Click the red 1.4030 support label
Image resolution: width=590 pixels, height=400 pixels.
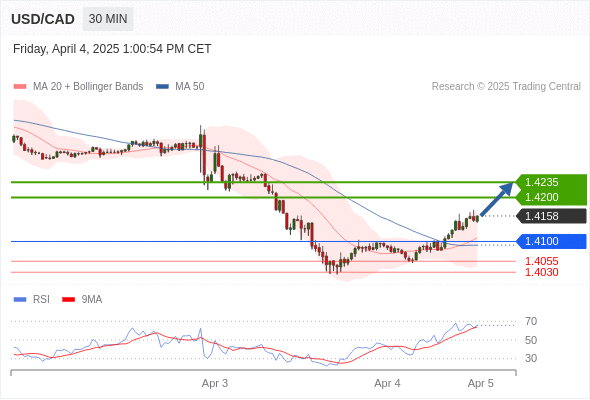click(x=541, y=272)
